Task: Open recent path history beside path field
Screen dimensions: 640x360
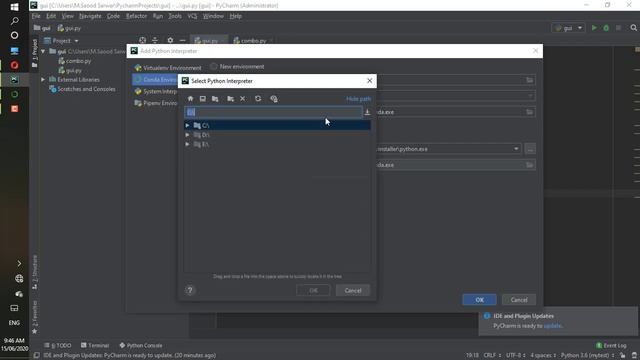Action: coord(367,112)
